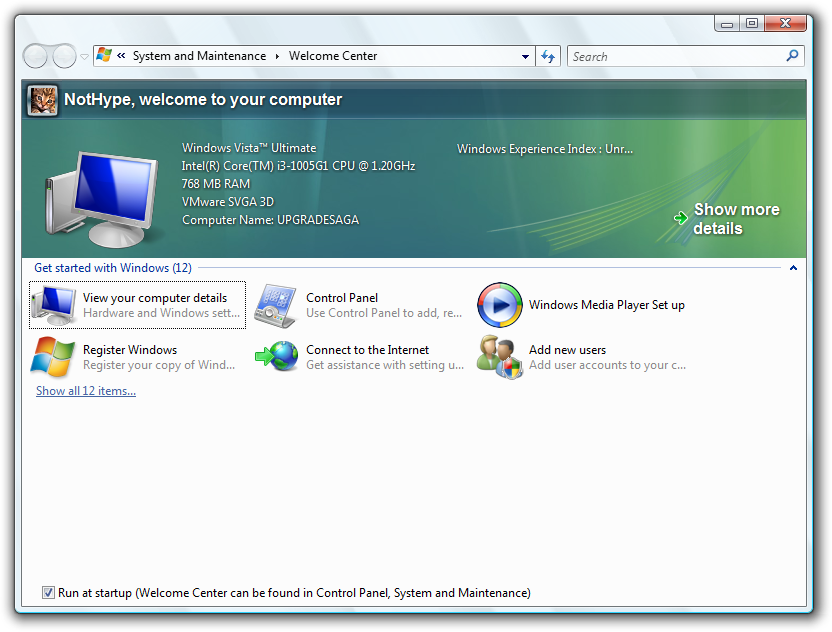
Task: Click the user account cat picture
Action: [x=42, y=100]
